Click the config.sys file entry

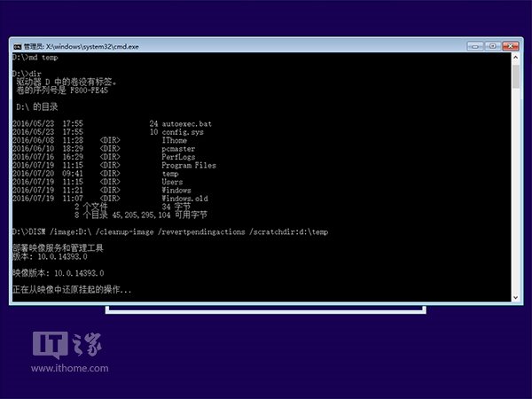(x=183, y=132)
